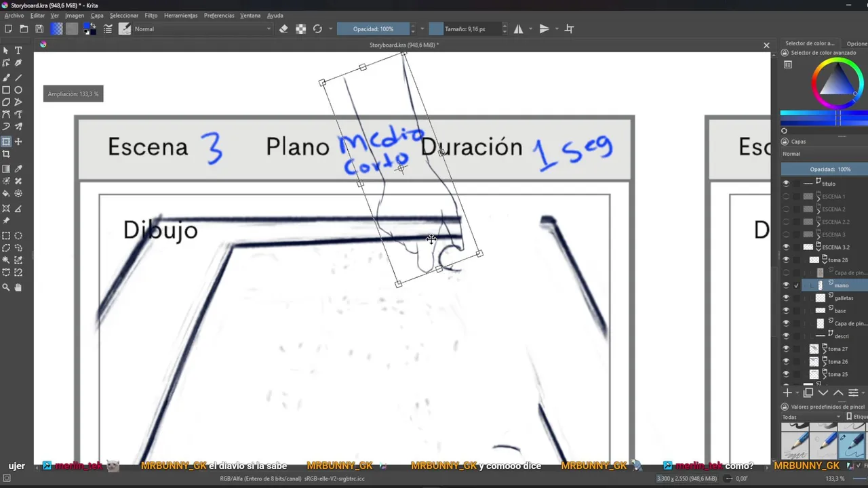
Task: Move layer down with arrow button
Action: (x=823, y=392)
